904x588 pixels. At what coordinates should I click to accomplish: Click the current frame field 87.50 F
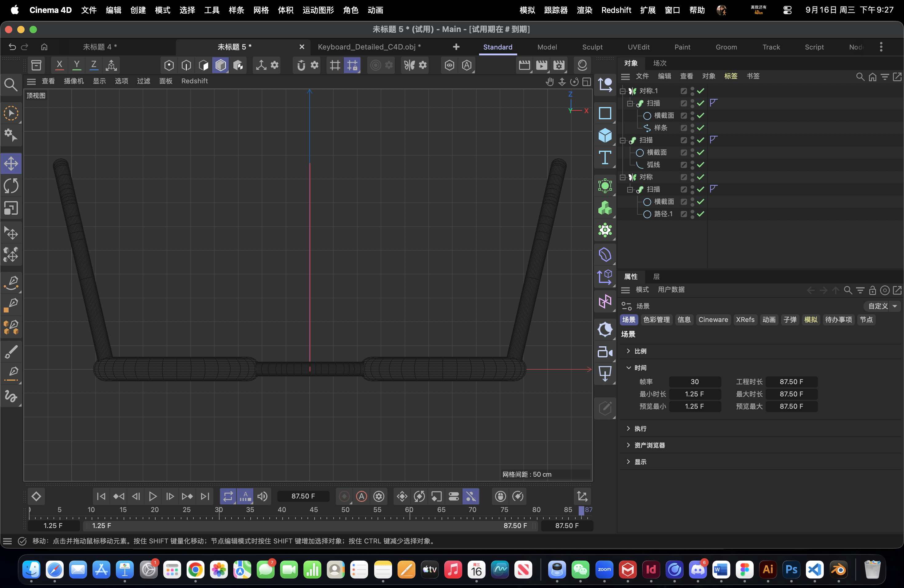(x=303, y=496)
